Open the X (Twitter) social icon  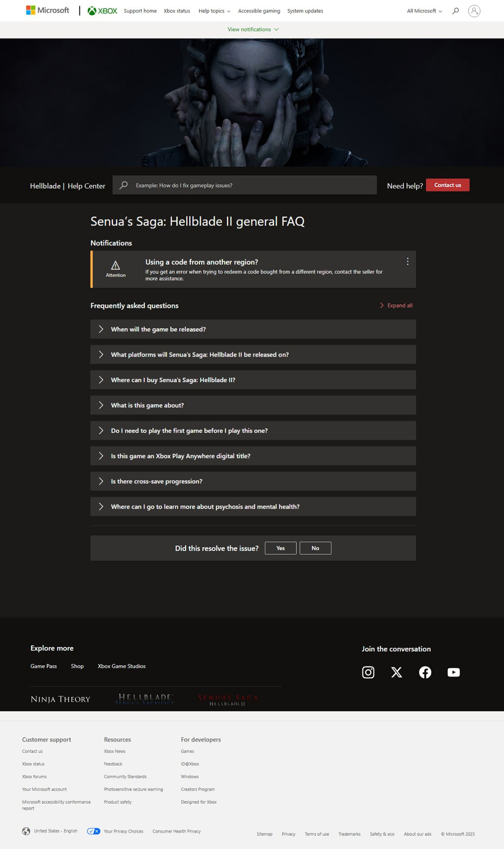point(396,672)
